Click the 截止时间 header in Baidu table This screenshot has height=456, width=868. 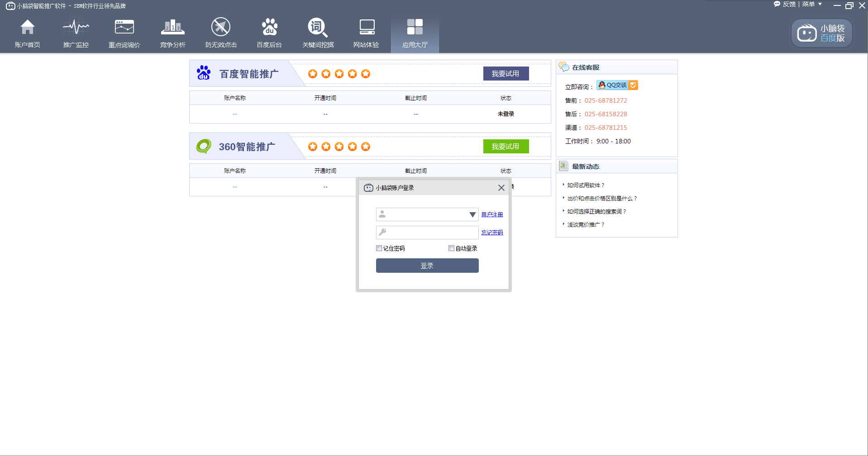[416, 98]
